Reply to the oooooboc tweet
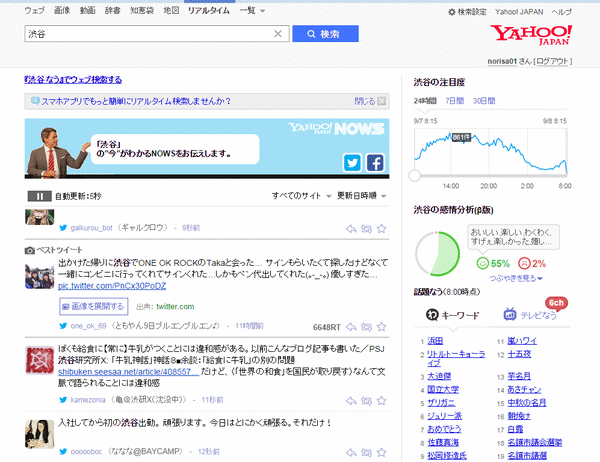The image size is (600, 462). [351, 453]
